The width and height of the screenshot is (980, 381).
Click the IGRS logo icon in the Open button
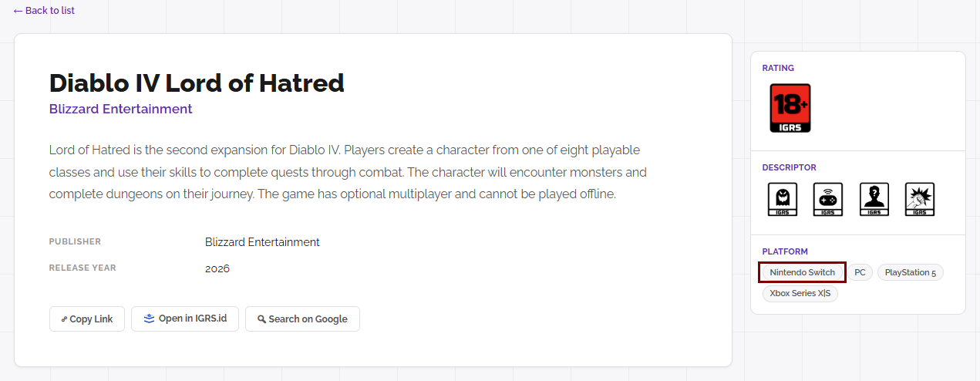click(150, 319)
